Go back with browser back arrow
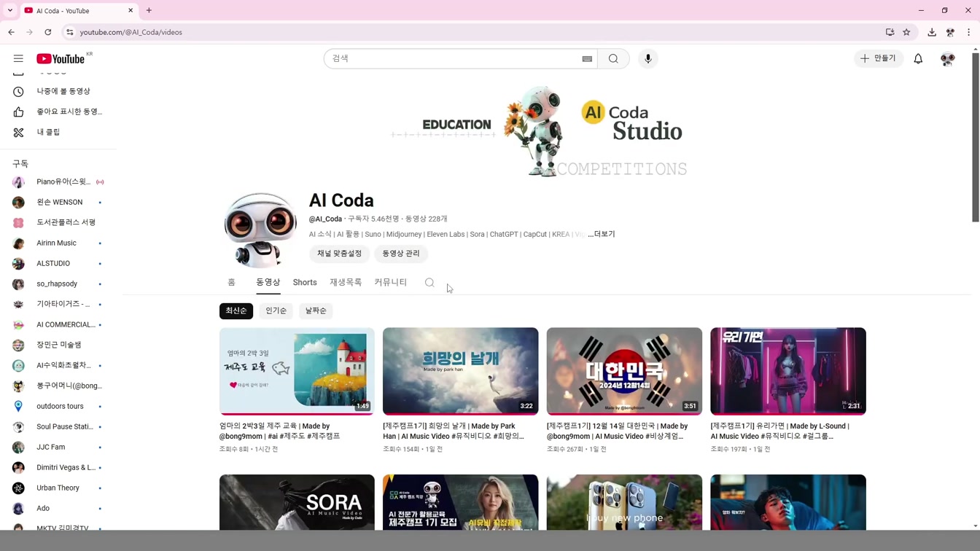The height and width of the screenshot is (551, 980). pyautogui.click(x=12, y=32)
